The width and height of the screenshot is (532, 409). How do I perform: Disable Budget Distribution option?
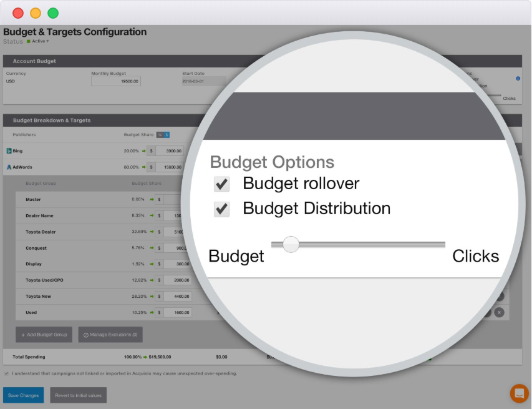click(x=222, y=209)
